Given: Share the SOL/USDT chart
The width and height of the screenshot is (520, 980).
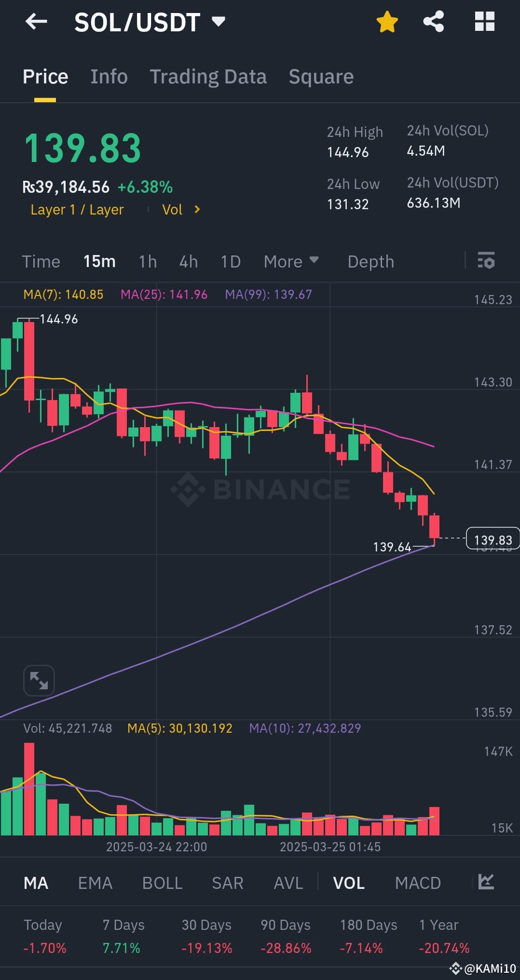Looking at the screenshot, I should point(433,22).
